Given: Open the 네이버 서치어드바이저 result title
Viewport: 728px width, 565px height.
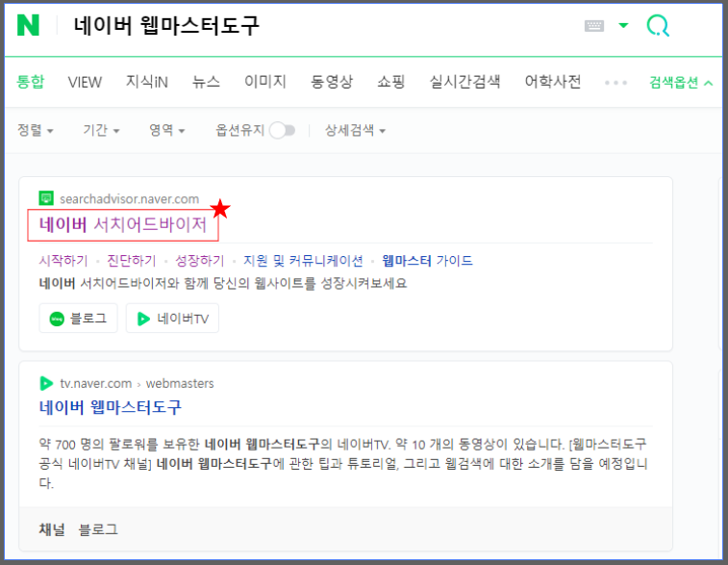Looking at the screenshot, I should [122, 224].
